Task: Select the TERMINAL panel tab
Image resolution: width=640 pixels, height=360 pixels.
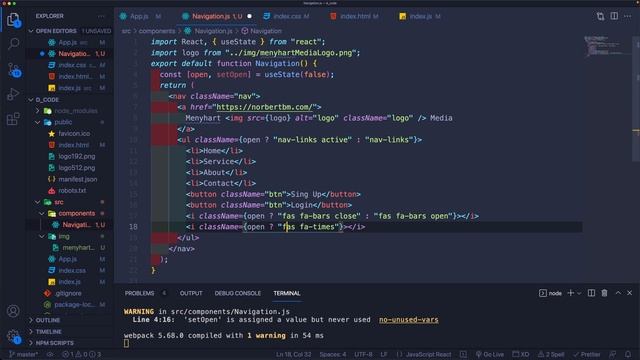Action: pos(287,293)
